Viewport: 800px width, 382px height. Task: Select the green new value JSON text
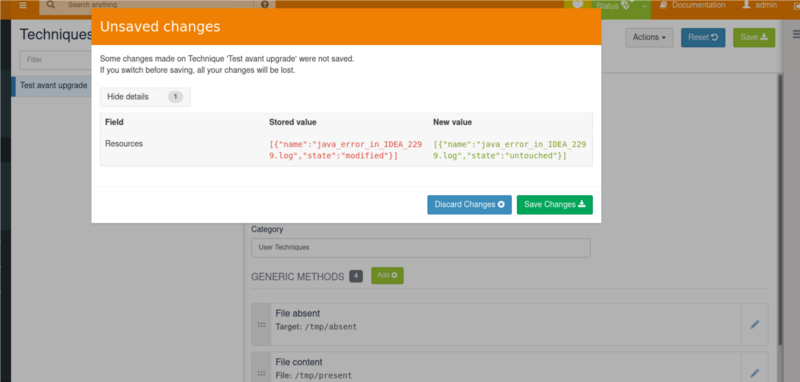click(x=510, y=150)
